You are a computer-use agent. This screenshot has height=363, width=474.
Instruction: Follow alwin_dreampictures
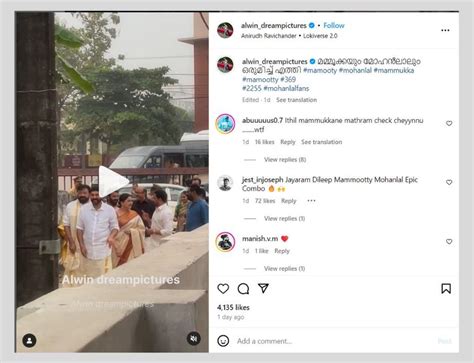(334, 25)
